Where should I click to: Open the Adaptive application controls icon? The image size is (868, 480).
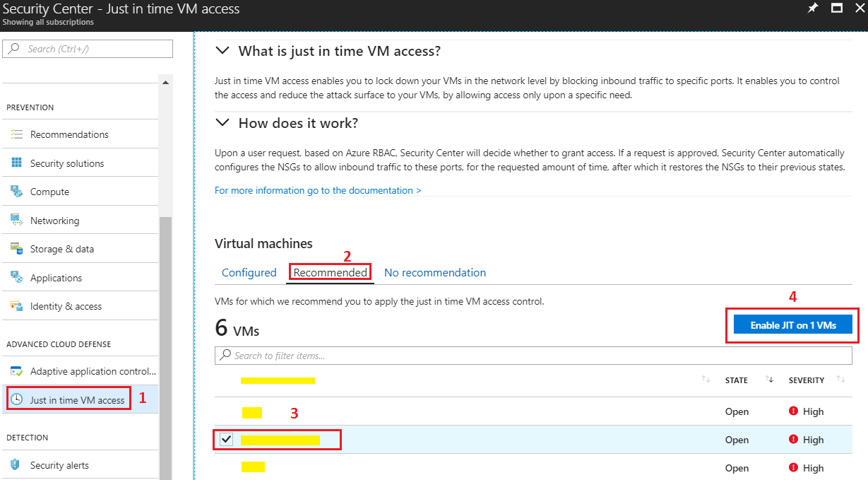coord(17,371)
